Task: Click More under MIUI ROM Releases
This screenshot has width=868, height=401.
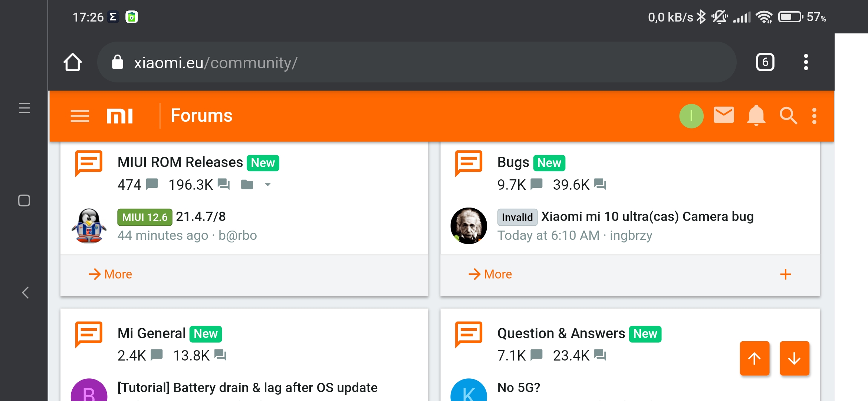Action: (111, 274)
